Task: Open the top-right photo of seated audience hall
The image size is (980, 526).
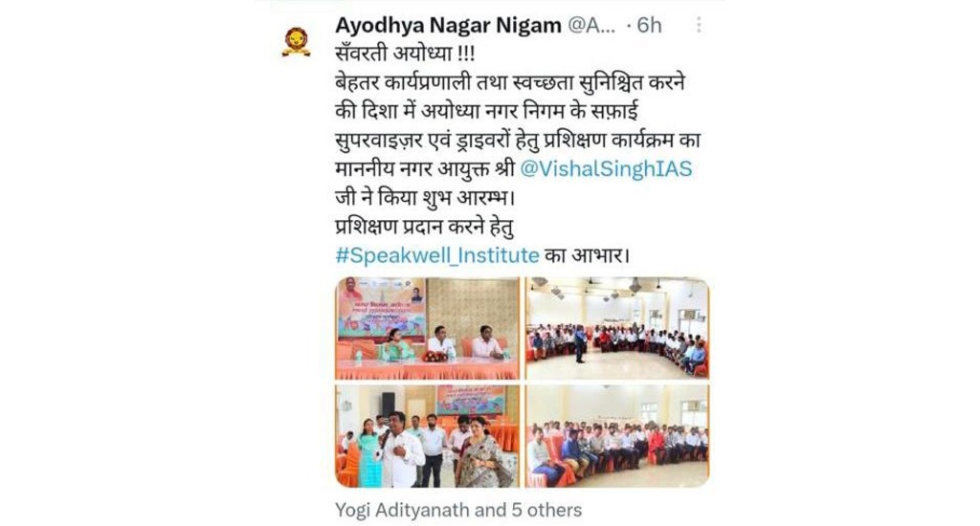Action: click(617, 329)
